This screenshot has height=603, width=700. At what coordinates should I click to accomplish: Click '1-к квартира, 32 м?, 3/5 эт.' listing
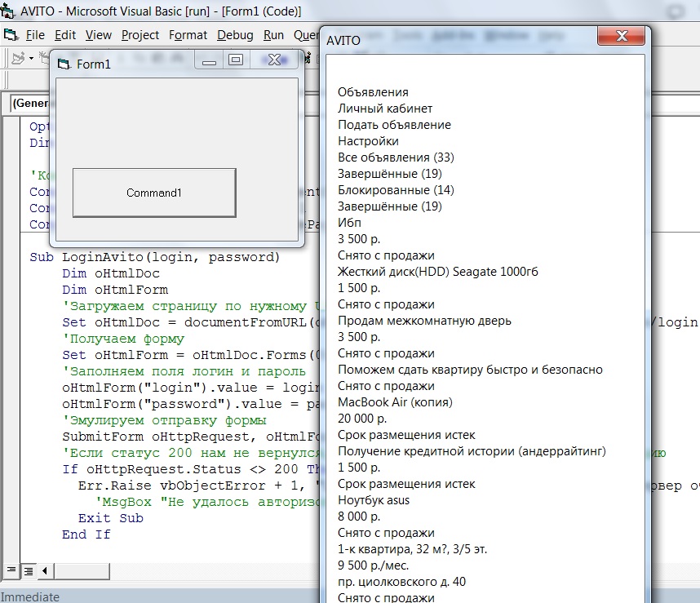pyautogui.click(x=412, y=549)
